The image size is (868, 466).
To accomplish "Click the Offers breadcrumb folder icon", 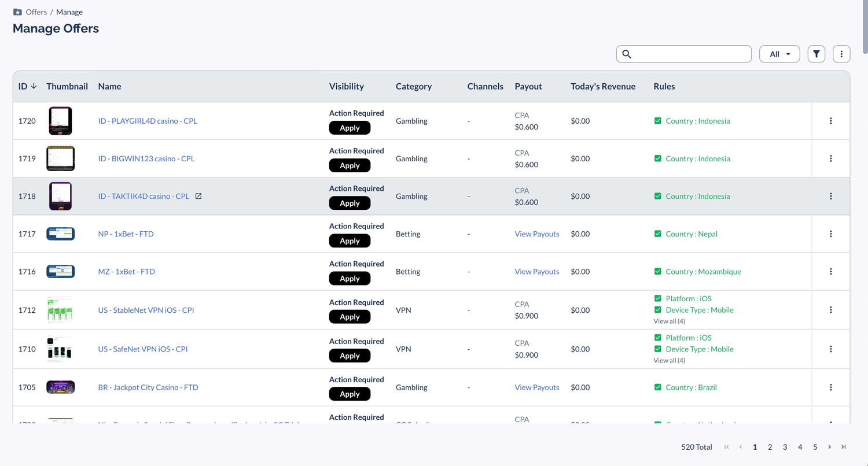I will click(x=17, y=12).
